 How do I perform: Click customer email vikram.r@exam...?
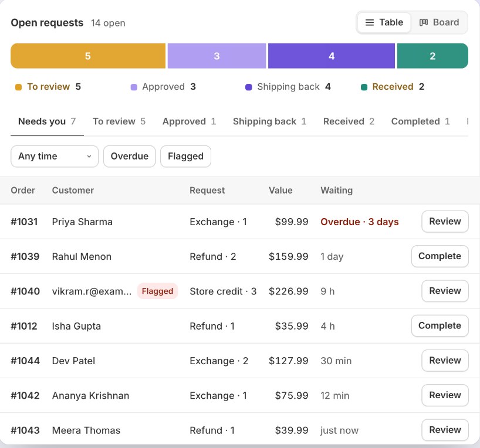[92, 291]
